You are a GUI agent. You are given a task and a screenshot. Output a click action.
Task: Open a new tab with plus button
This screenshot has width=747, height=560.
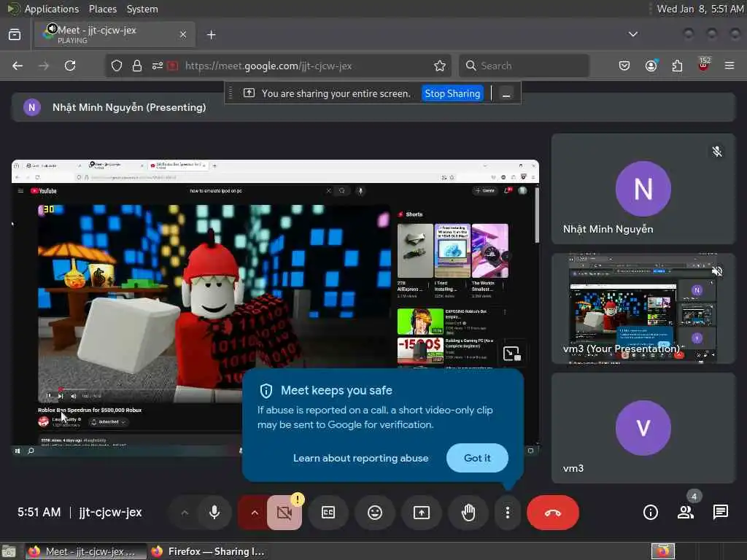[212, 35]
